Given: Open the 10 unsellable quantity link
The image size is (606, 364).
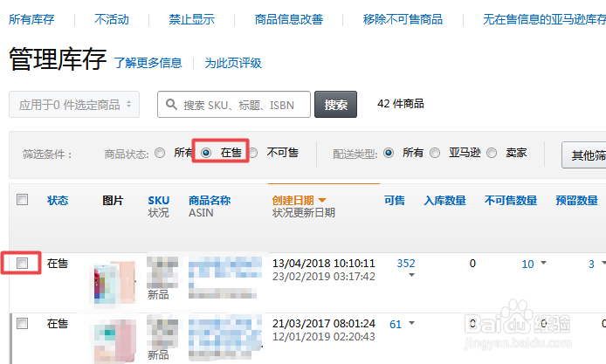Looking at the screenshot, I should click(x=527, y=264).
